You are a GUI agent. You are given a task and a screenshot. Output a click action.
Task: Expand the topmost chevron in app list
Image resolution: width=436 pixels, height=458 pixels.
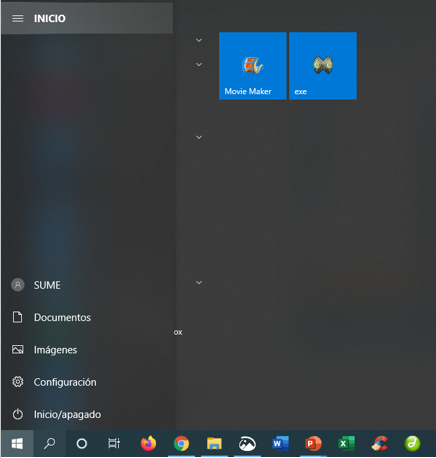coord(199,40)
